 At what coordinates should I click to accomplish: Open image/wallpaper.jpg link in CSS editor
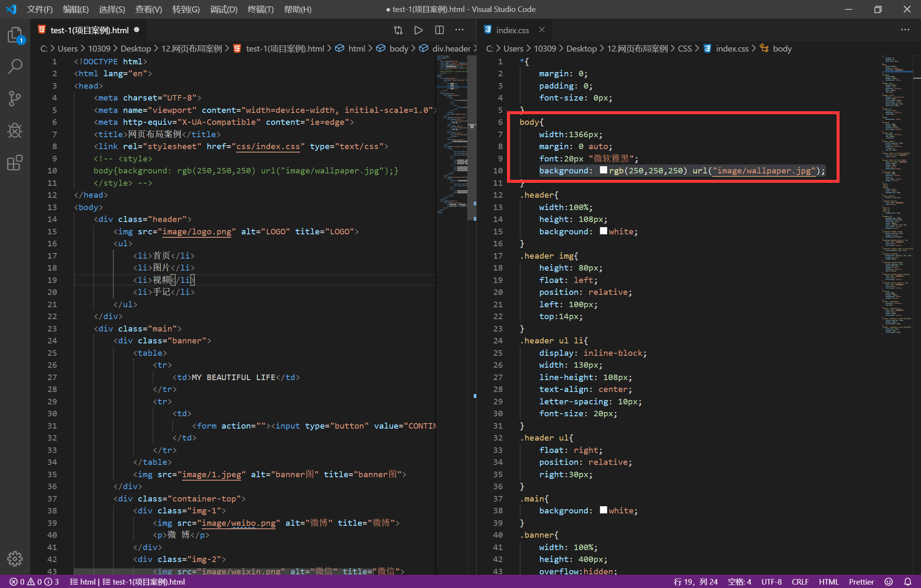pos(764,170)
